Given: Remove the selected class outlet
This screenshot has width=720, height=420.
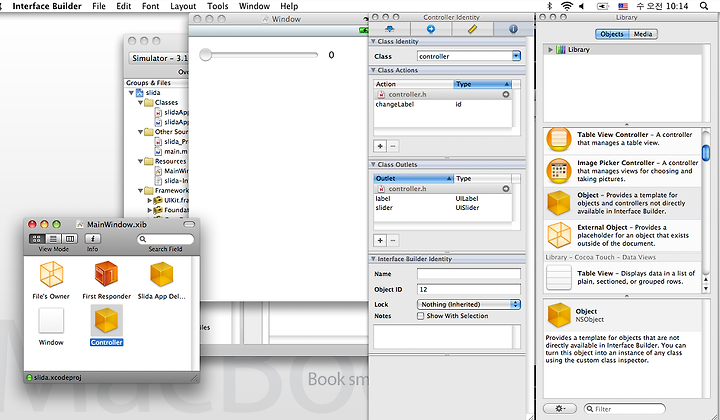Looking at the screenshot, I should pos(393,240).
